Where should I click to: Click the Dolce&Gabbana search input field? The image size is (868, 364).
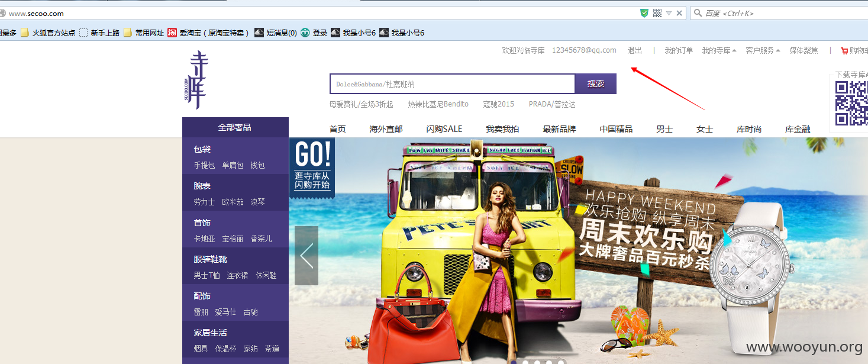[x=452, y=84]
